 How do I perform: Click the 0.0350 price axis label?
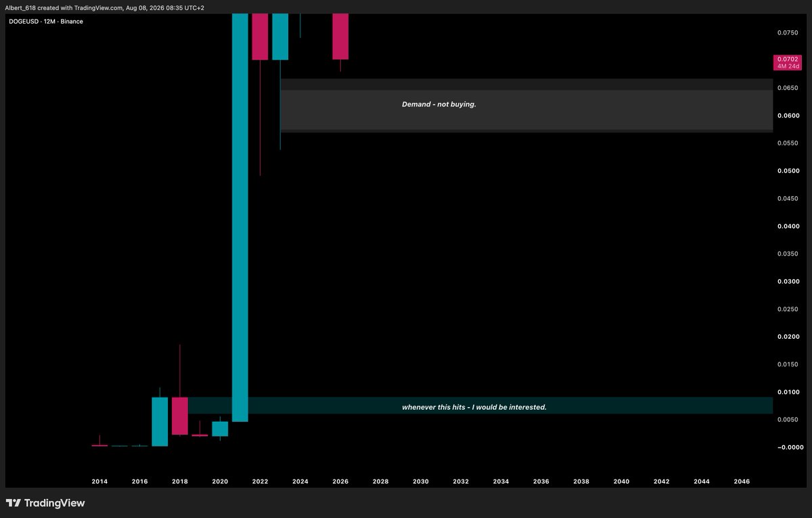(x=788, y=254)
